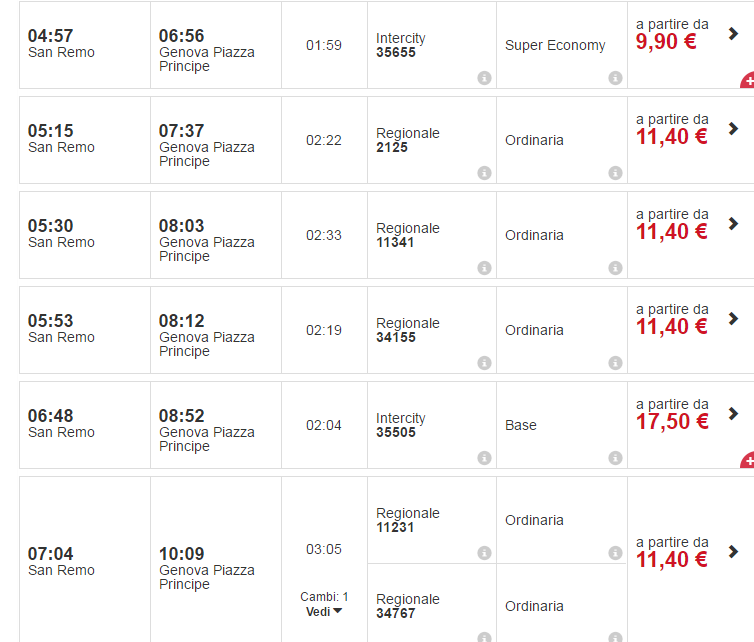Open arrow for 17,50 € Intercity fare
This screenshot has width=754, height=642.
[733, 414]
